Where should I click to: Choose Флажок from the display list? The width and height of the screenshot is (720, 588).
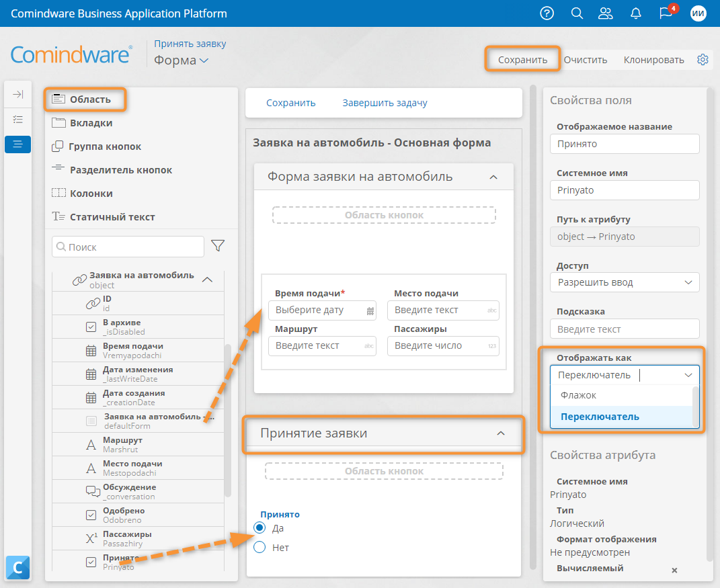click(x=621, y=395)
